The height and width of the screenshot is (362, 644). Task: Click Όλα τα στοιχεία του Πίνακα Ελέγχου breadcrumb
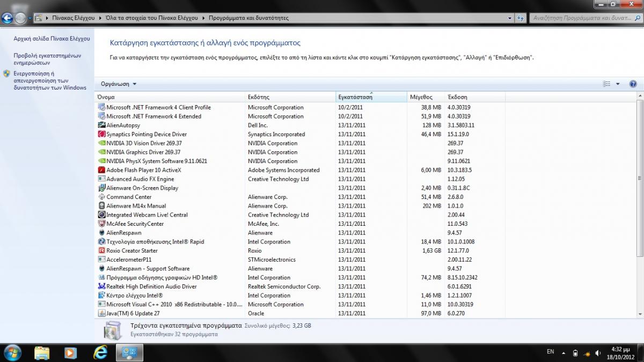pos(153,18)
